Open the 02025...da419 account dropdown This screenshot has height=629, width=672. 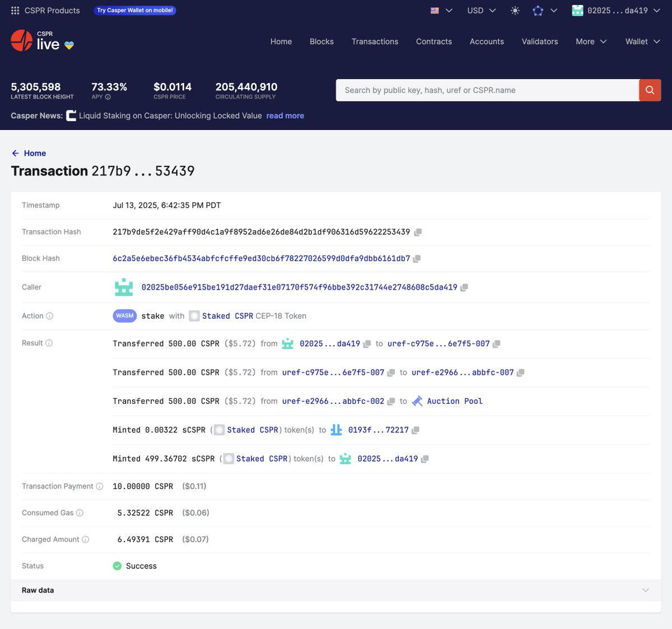point(616,10)
